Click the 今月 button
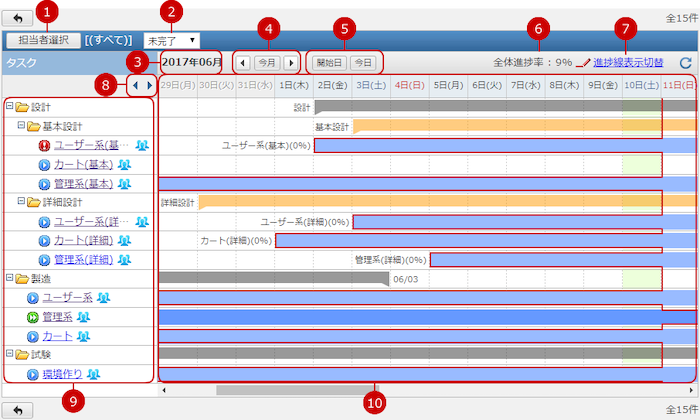The width and height of the screenshot is (700, 420). pyautogui.click(x=267, y=62)
